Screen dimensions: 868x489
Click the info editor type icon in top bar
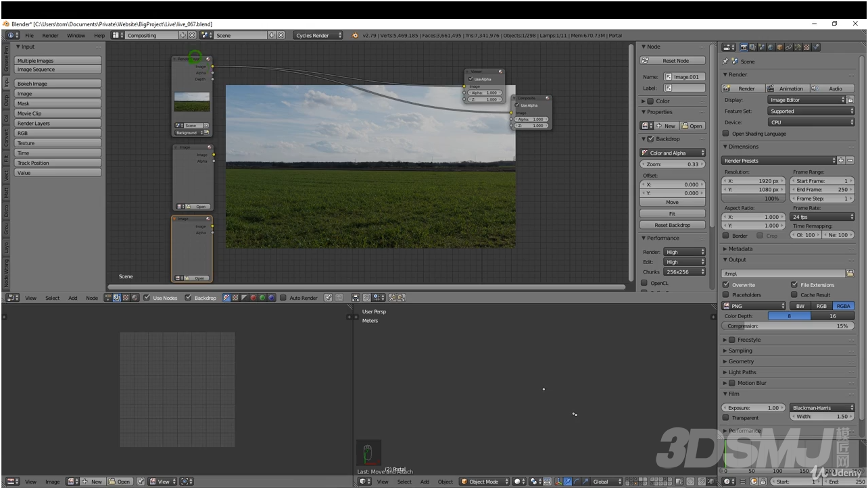click(x=12, y=35)
